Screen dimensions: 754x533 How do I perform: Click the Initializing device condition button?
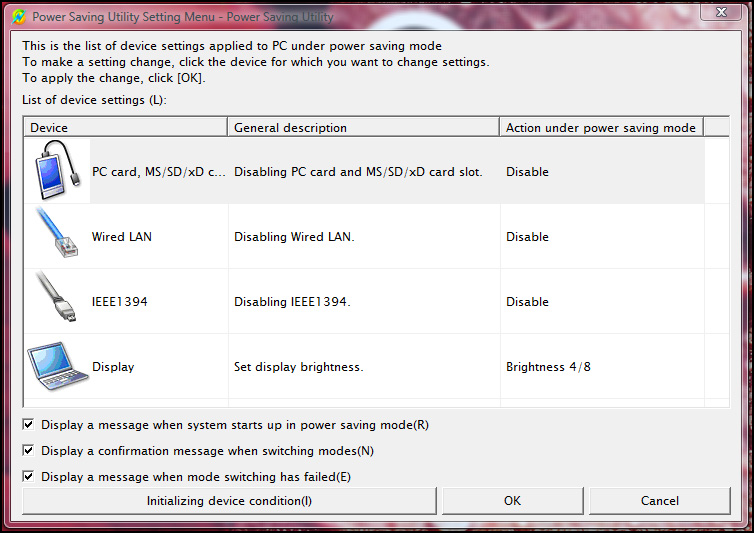click(229, 501)
